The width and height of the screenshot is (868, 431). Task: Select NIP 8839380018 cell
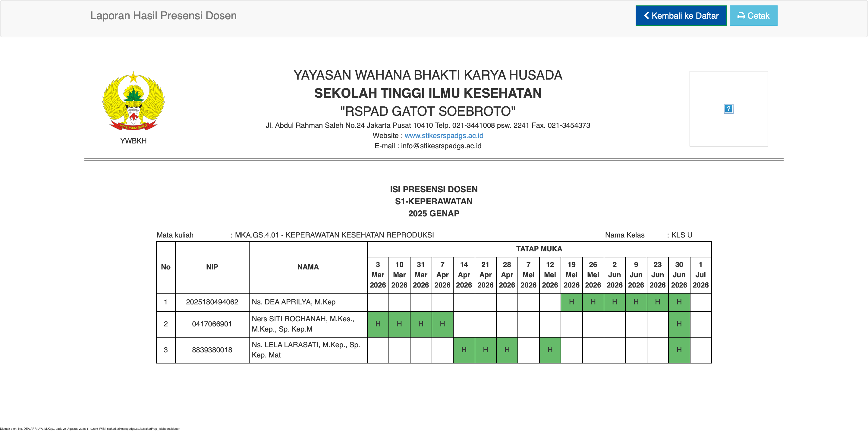(212, 350)
